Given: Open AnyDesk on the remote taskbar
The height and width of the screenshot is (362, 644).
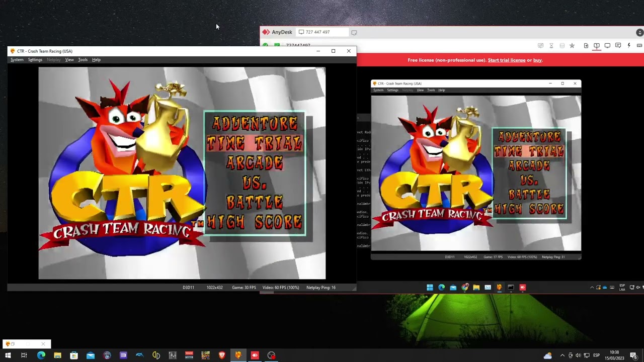Looking at the screenshot, I should tap(522, 288).
